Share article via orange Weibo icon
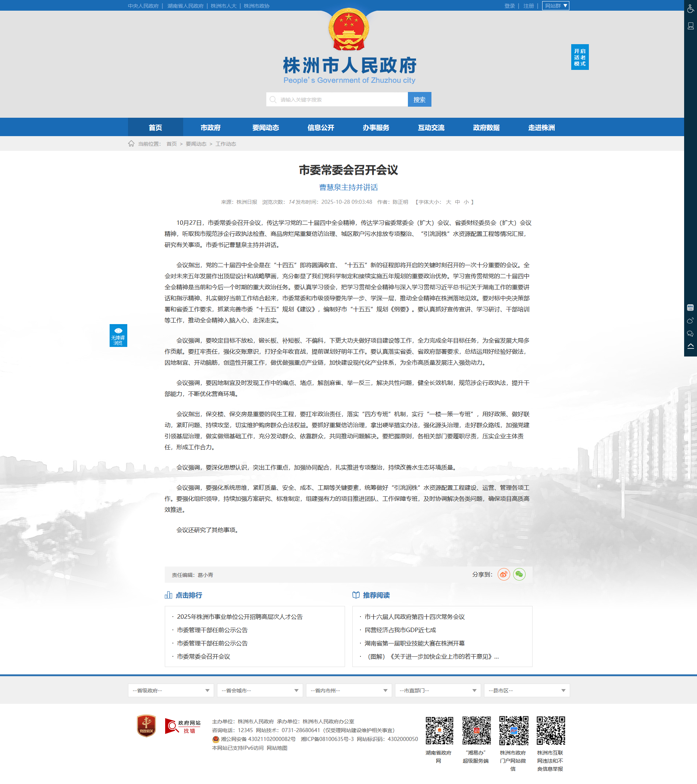The width and height of the screenshot is (697, 784). (504, 574)
